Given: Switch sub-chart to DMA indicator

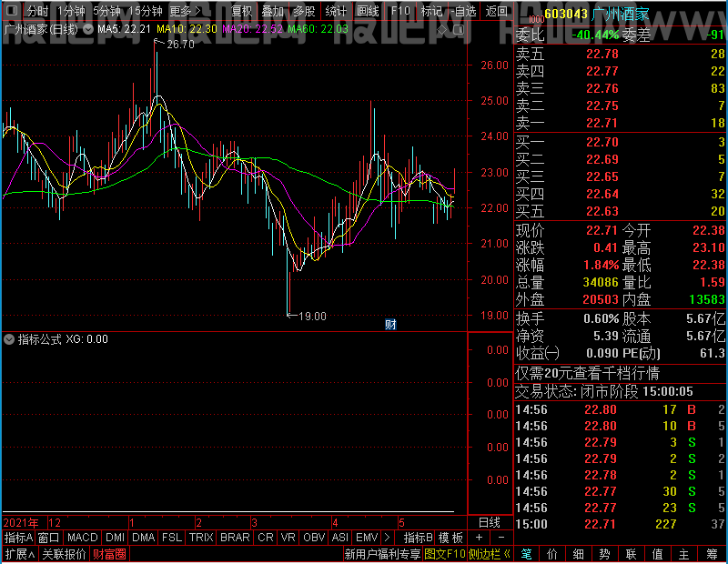Looking at the screenshot, I should point(144,538).
